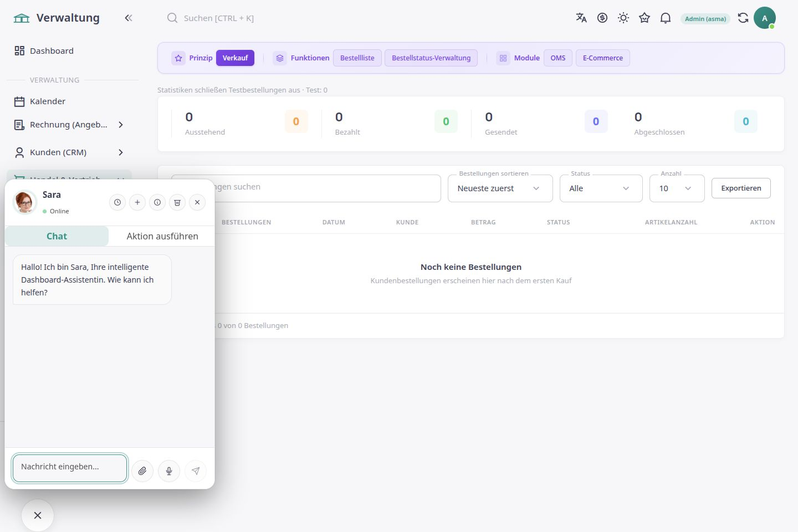Open Kalender in sidebar
Screen dimensions: 798x532
(69, 101)
